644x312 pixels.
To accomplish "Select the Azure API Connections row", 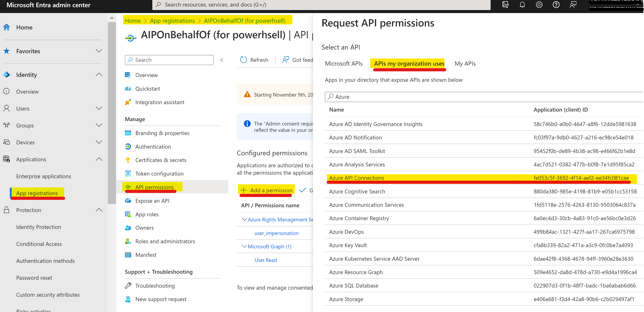I will pyautogui.click(x=484, y=178).
